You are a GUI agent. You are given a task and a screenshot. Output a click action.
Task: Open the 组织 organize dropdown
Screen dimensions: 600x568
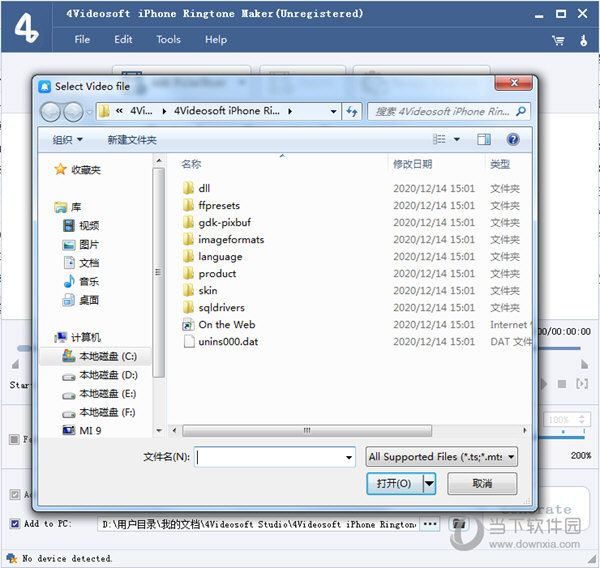[68, 140]
